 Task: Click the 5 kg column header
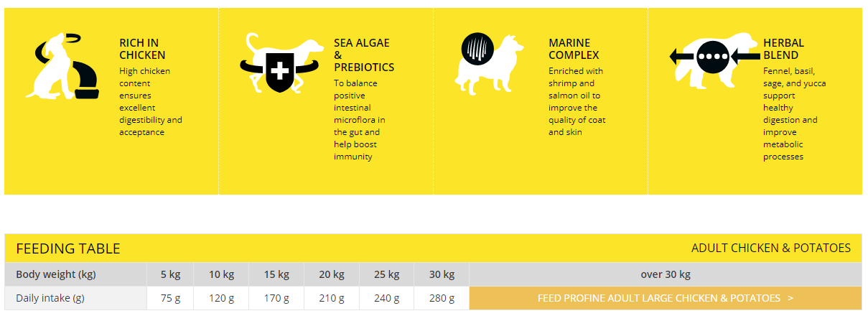(170, 274)
